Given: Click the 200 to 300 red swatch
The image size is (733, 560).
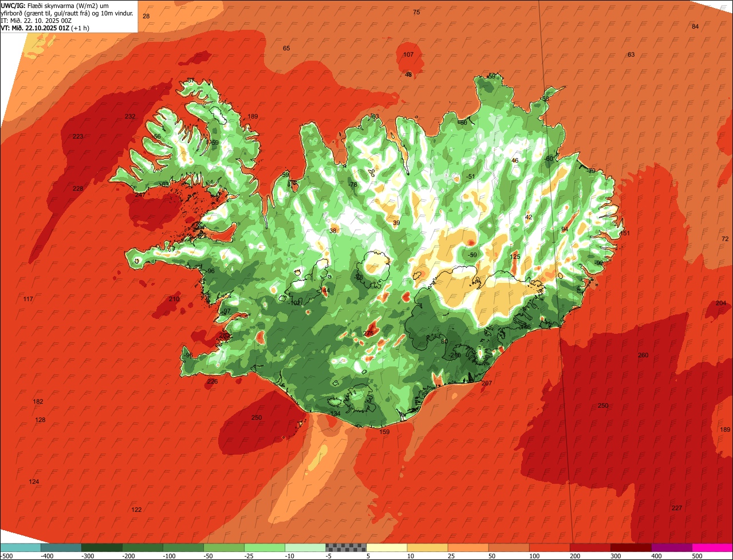Looking at the screenshot, I should coord(590,547).
